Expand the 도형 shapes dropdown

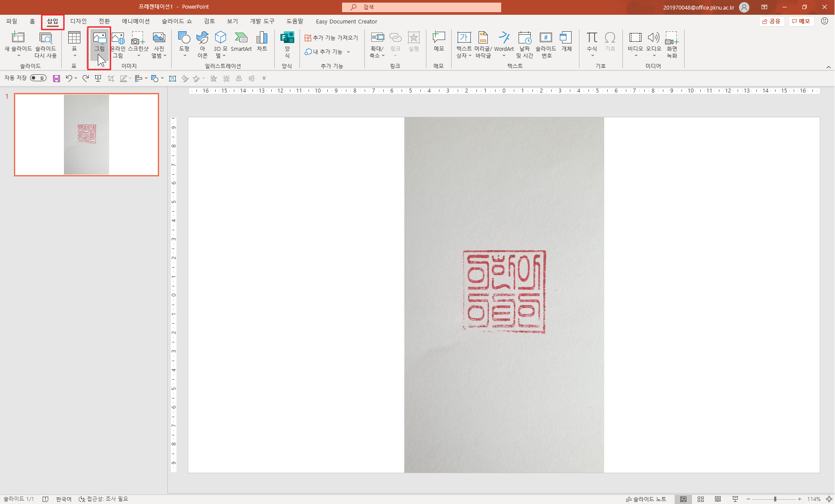(184, 55)
